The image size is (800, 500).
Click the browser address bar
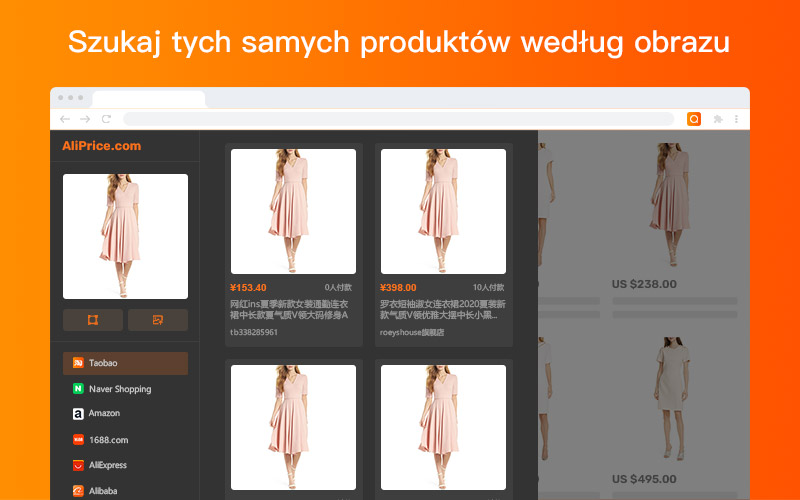click(x=398, y=119)
